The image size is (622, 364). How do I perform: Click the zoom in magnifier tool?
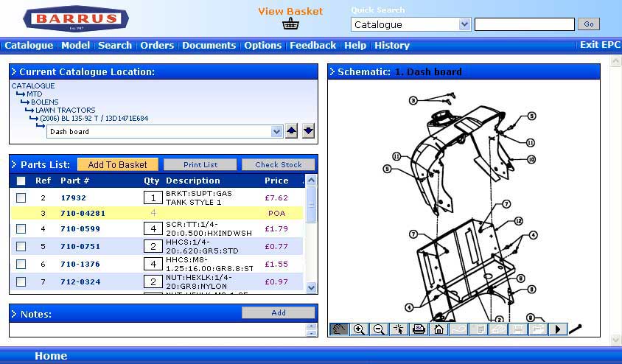click(x=359, y=329)
